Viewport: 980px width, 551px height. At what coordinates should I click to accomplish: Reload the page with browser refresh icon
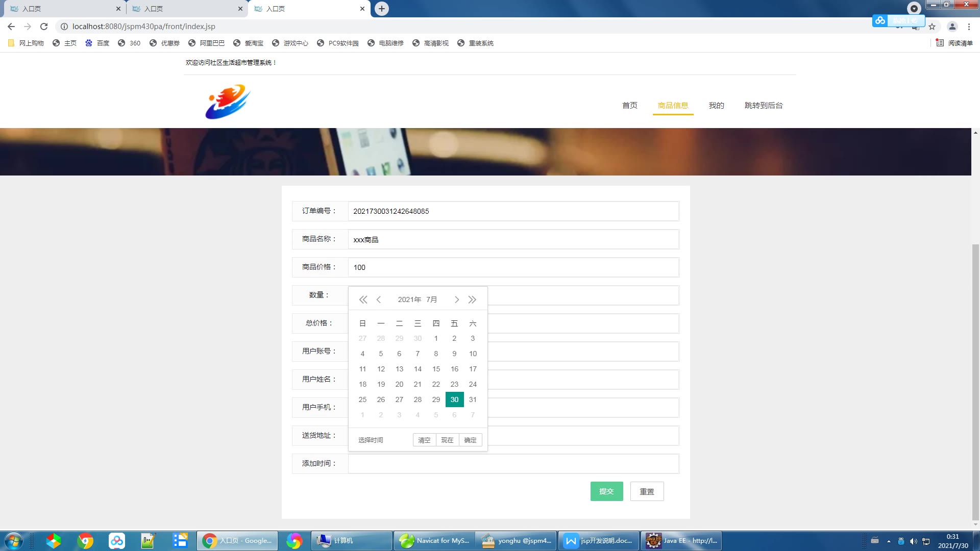tap(44, 27)
